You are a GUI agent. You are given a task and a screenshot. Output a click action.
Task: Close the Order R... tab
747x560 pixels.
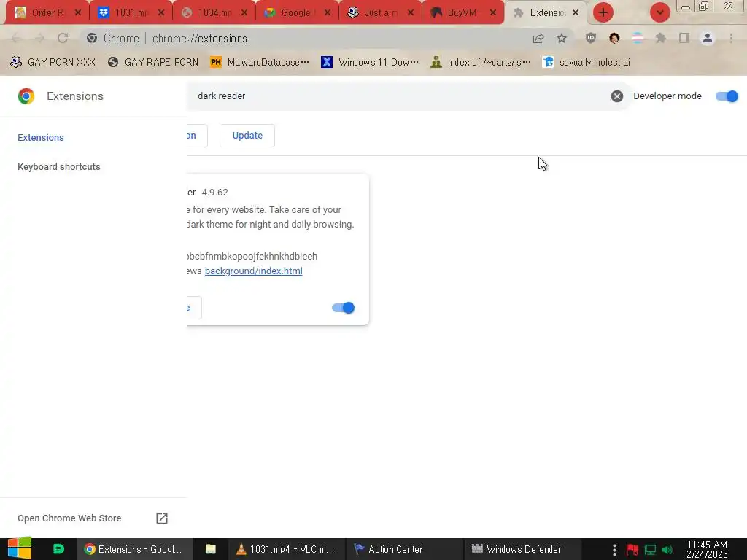[78, 13]
